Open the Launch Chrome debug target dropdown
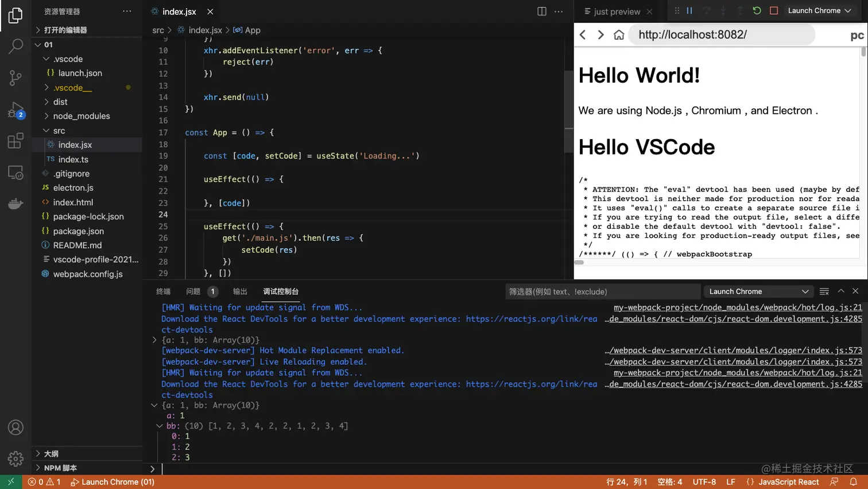Image resolution: width=868 pixels, height=489 pixels. click(819, 10)
